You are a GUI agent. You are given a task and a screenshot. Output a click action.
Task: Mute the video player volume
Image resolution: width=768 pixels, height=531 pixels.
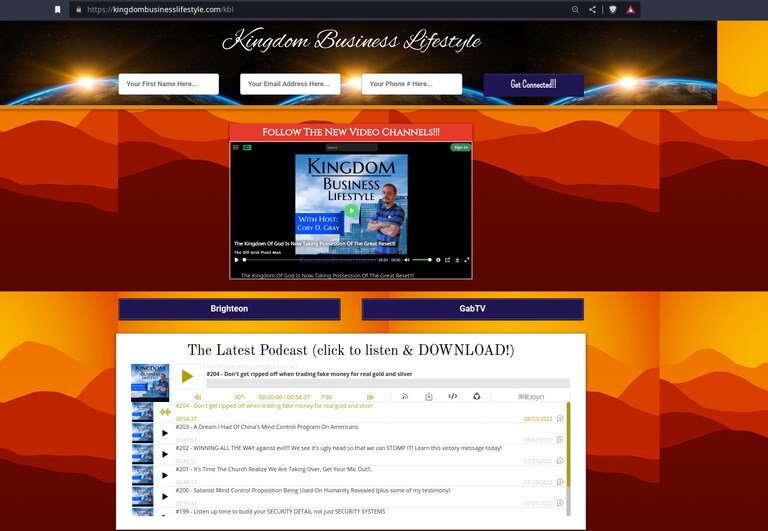tap(407, 259)
